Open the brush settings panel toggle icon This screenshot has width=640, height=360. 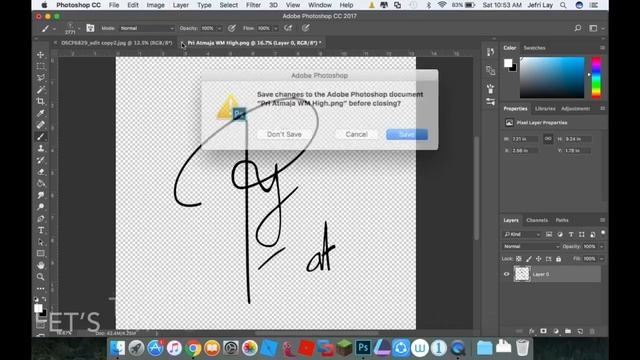[x=90, y=28]
